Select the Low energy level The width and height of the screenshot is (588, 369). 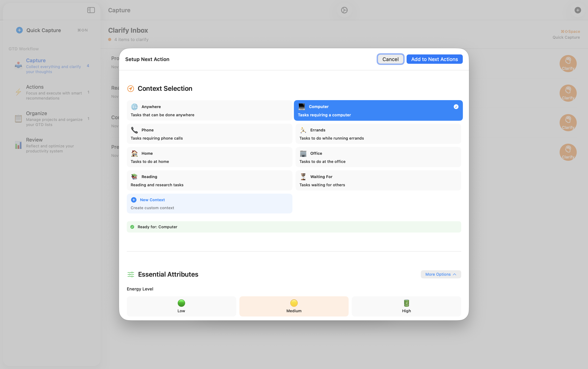point(181,306)
